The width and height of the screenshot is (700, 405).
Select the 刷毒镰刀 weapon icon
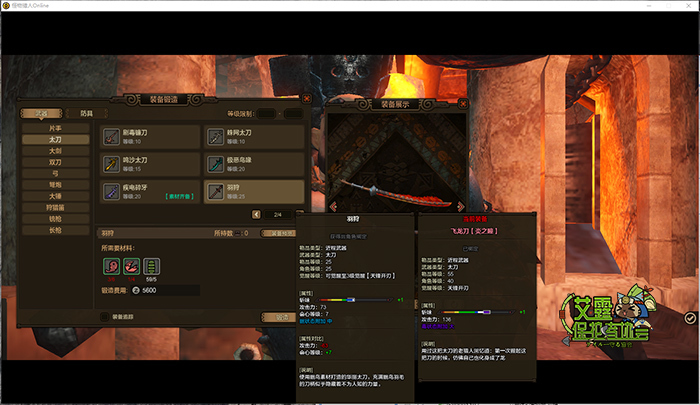tap(112, 136)
